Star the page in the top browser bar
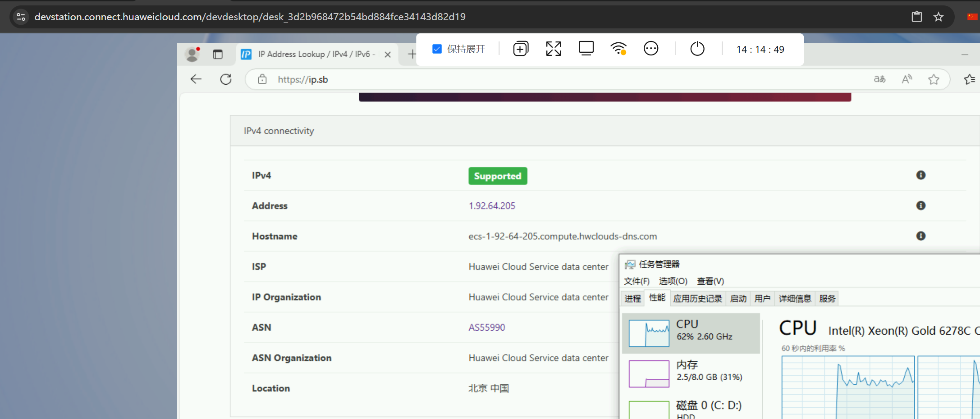 [x=939, y=17]
